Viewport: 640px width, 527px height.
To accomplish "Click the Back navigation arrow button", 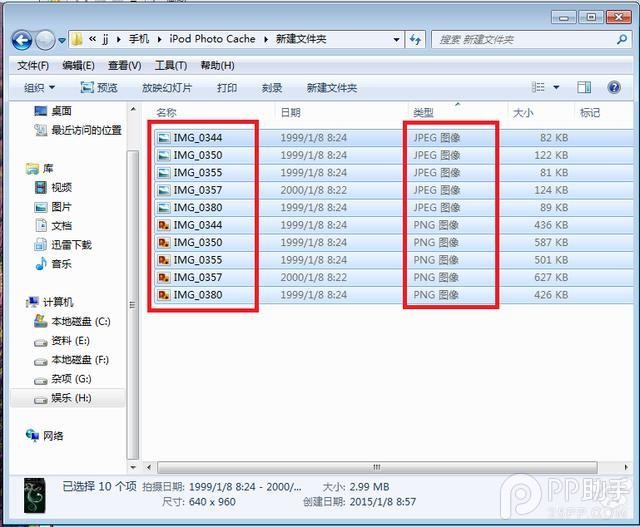I will [22, 40].
